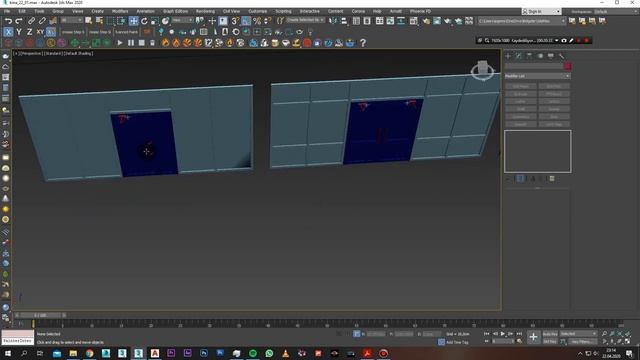Toggle the 3D Snaps button
The height and width of the screenshot is (360, 640).
coord(235,20)
